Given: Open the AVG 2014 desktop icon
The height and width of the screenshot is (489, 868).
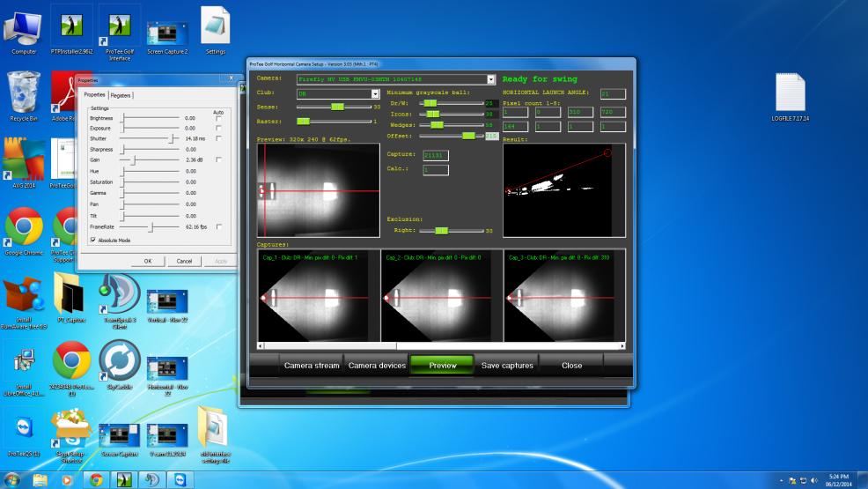Looking at the screenshot, I should (23, 163).
